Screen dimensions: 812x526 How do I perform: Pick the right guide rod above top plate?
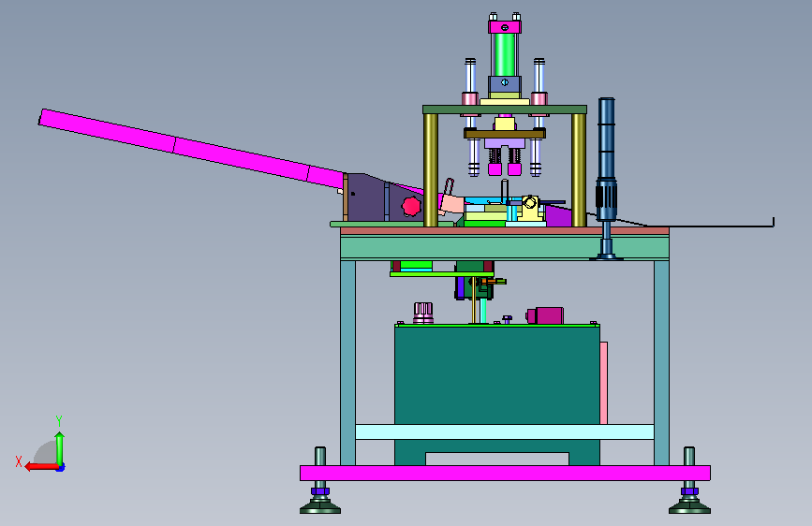tap(539, 76)
